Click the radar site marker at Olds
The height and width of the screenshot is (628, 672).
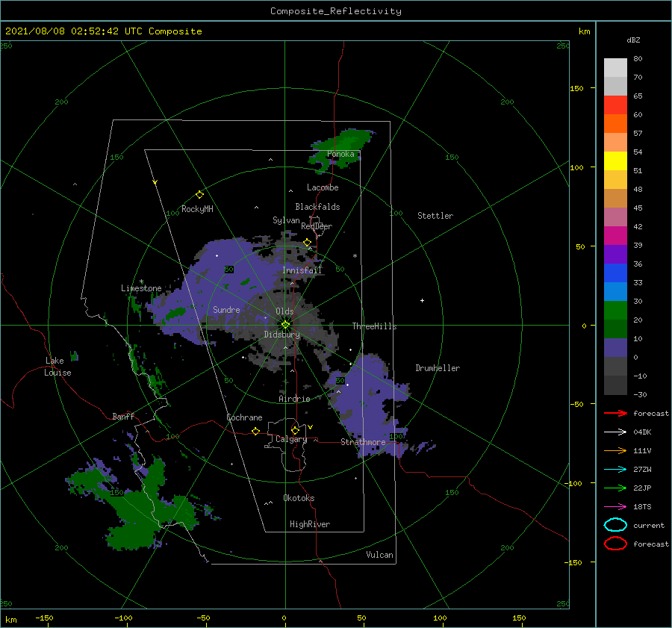coord(285,325)
